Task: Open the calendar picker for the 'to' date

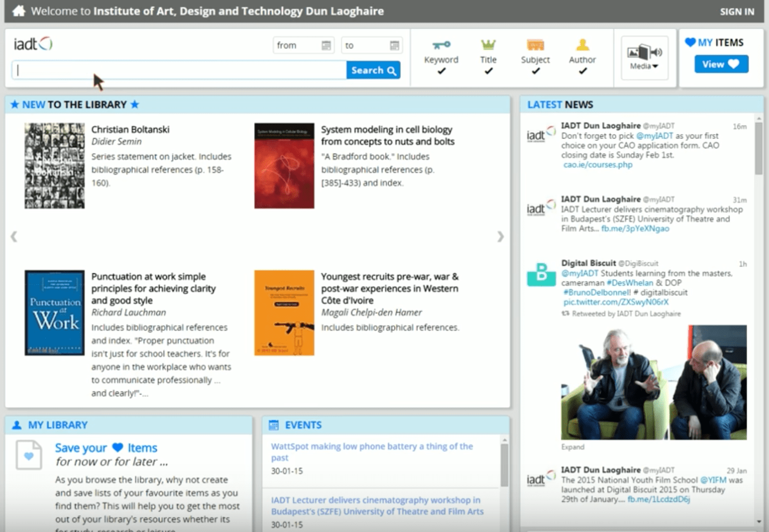Action: click(394, 45)
